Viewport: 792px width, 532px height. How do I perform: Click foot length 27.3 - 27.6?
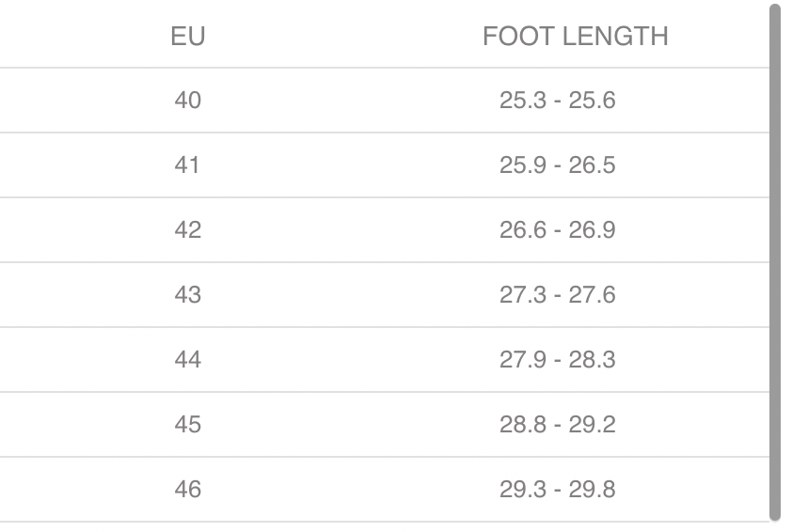(x=557, y=295)
